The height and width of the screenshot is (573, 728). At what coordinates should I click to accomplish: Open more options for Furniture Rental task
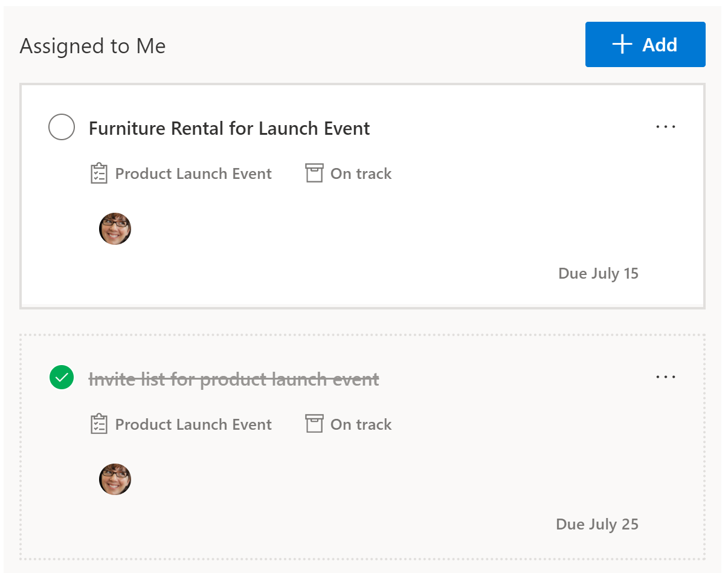point(665,127)
